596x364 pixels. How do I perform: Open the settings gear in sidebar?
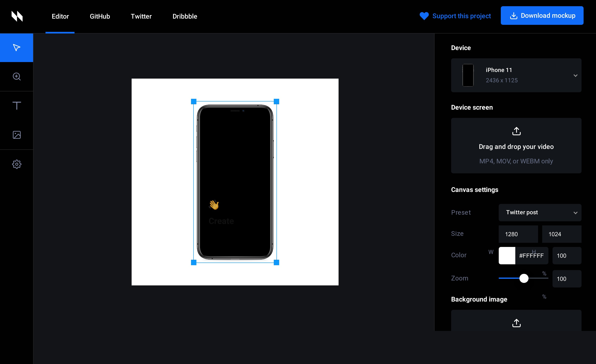click(16, 164)
